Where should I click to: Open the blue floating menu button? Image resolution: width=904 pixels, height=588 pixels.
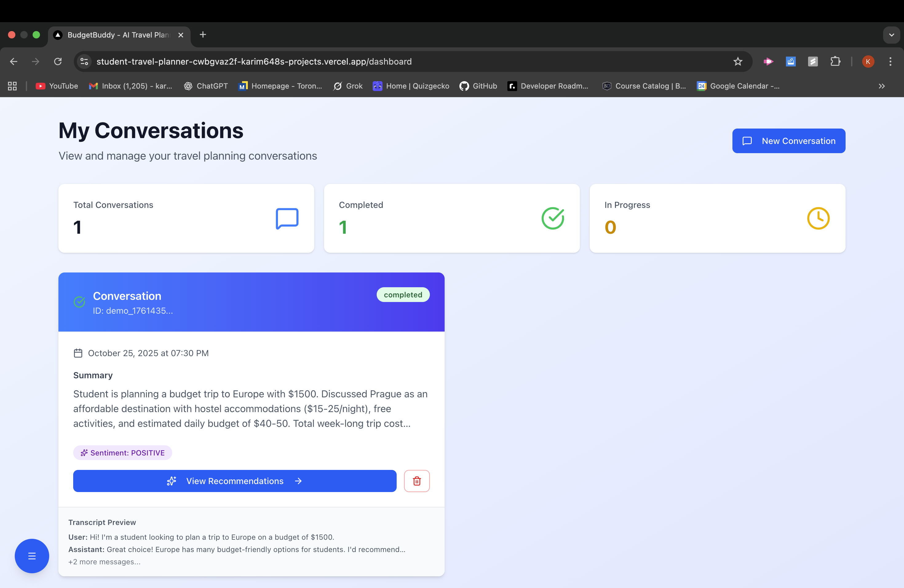pyautogui.click(x=32, y=556)
